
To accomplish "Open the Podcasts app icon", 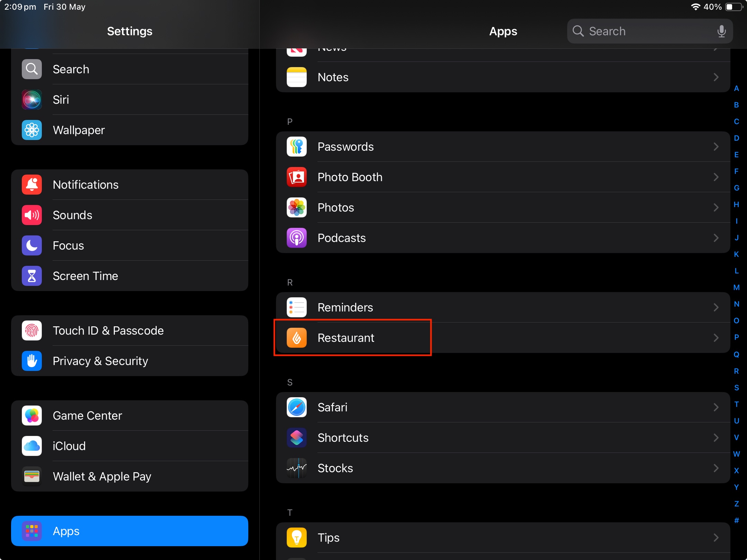I will (x=297, y=238).
